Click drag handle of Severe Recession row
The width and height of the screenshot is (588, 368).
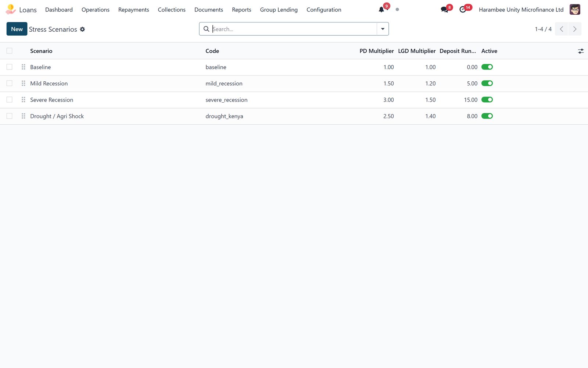[x=24, y=100]
